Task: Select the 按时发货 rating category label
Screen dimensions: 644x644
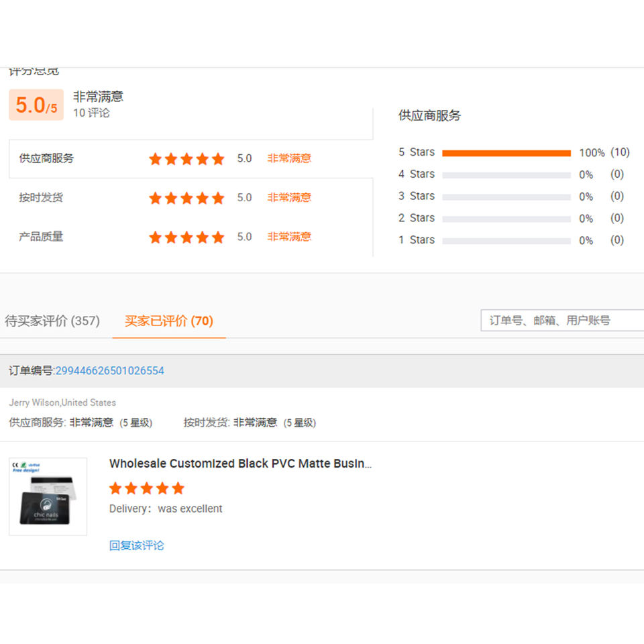Action: pyautogui.click(x=41, y=197)
